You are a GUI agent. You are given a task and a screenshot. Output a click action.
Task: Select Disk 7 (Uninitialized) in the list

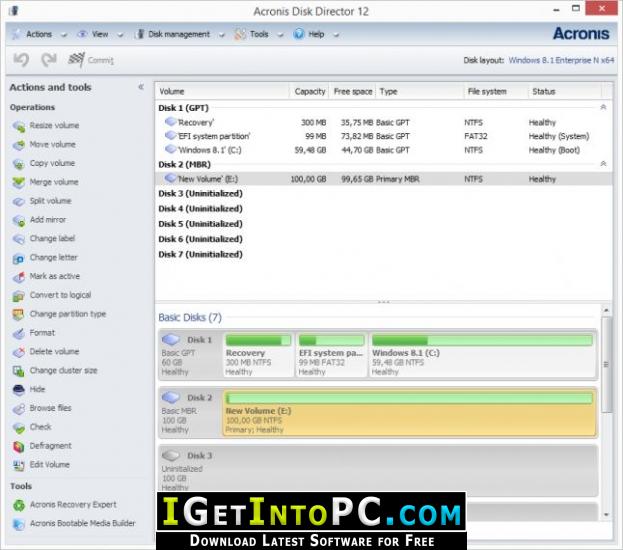[200, 254]
